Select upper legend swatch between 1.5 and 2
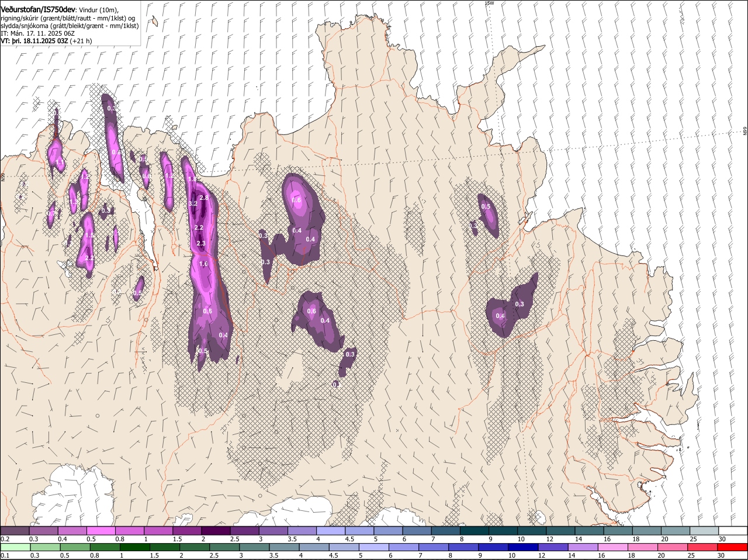This screenshot has height=560, width=748. click(x=186, y=530)
